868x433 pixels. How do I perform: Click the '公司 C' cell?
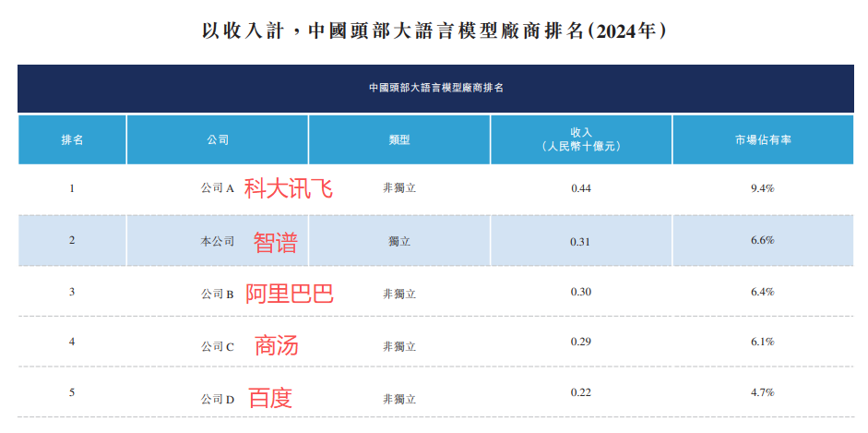click(218, 346)
